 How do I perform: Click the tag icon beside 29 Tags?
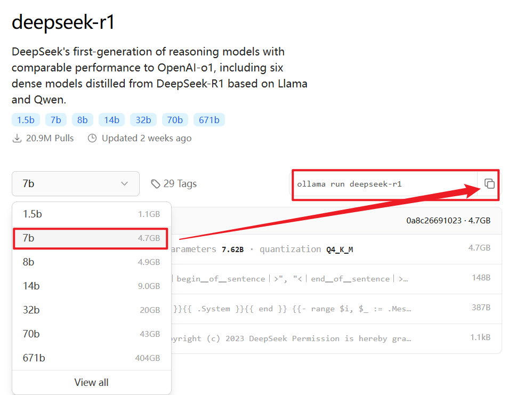156,184
